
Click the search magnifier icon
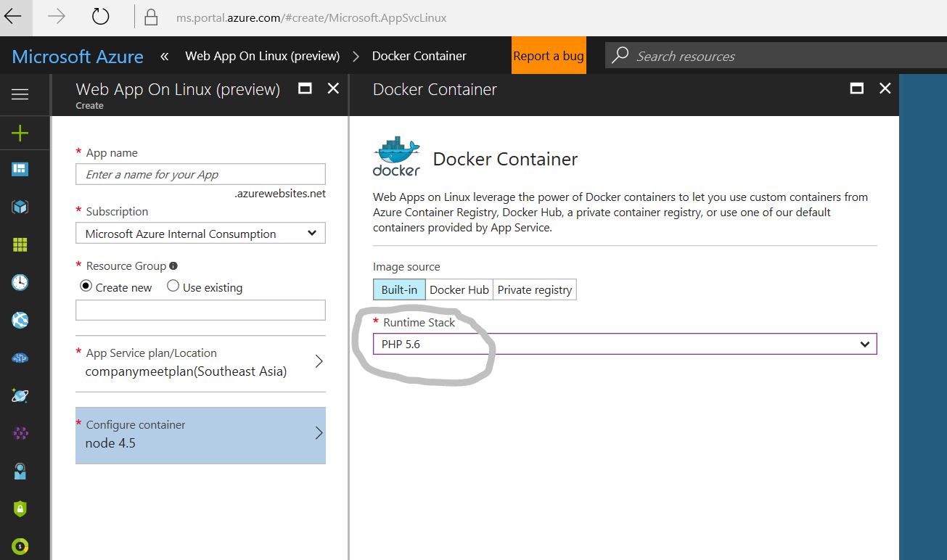coord(620,56)
